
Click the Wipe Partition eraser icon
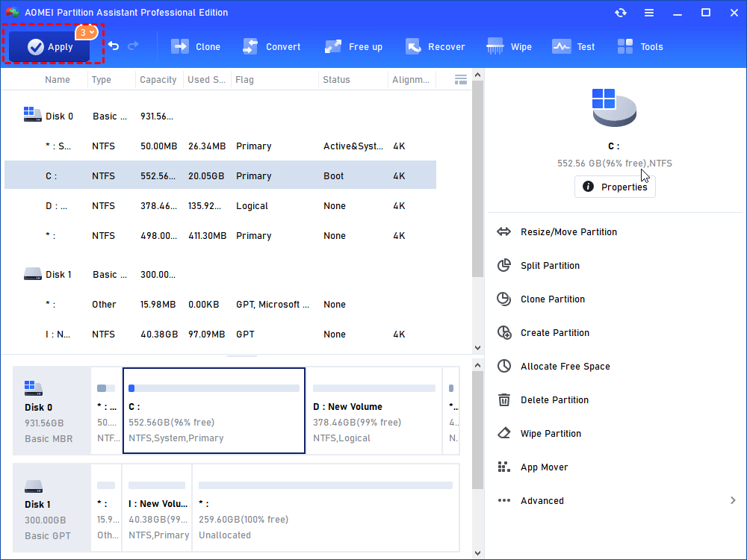tap(503, 433)
